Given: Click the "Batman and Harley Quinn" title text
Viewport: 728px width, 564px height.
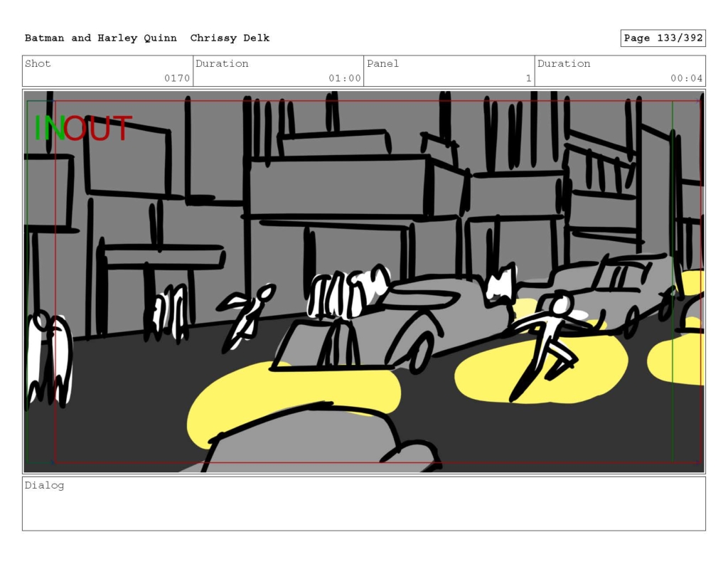Looking at the screenshot, I should pyautogui.click(x=101, y=38).
